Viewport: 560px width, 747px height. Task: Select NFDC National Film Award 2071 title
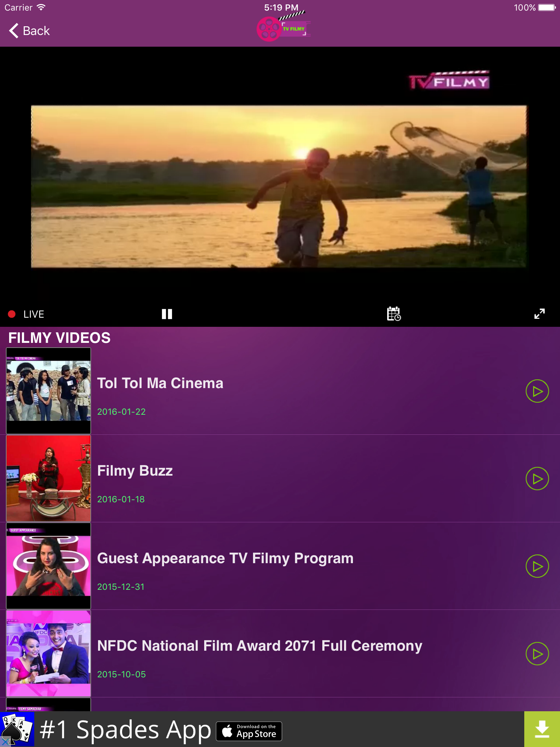click(260, 646)
